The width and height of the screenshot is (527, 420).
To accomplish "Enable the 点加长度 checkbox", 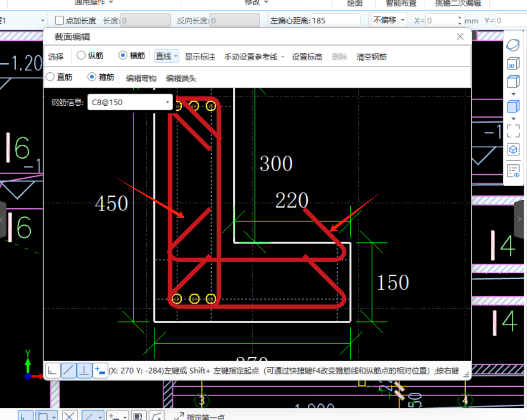I will 60,21.
